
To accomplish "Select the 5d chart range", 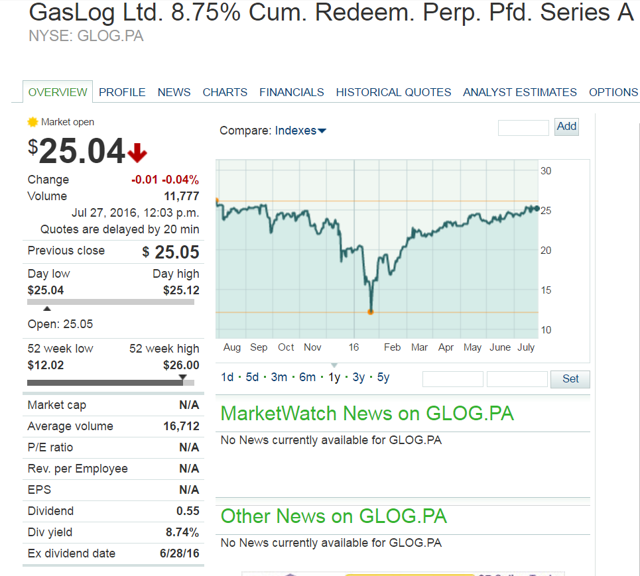I will click(x=252, y=377).
